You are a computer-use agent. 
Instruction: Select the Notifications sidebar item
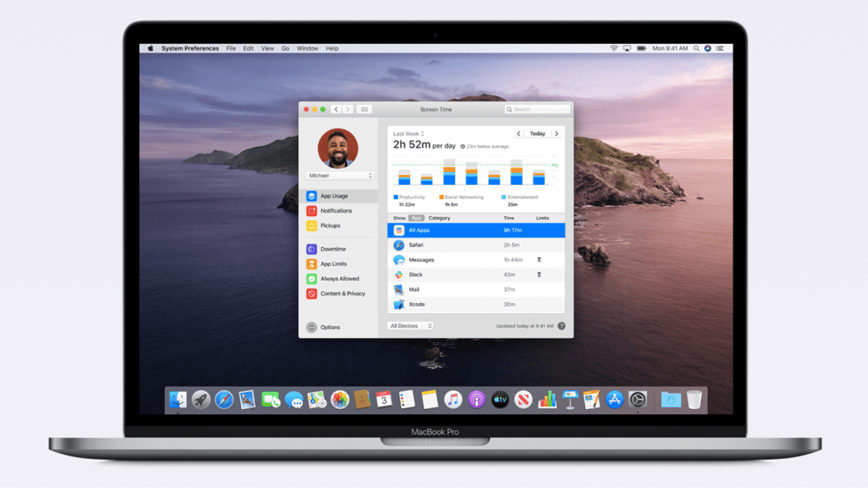click(336, 211)
